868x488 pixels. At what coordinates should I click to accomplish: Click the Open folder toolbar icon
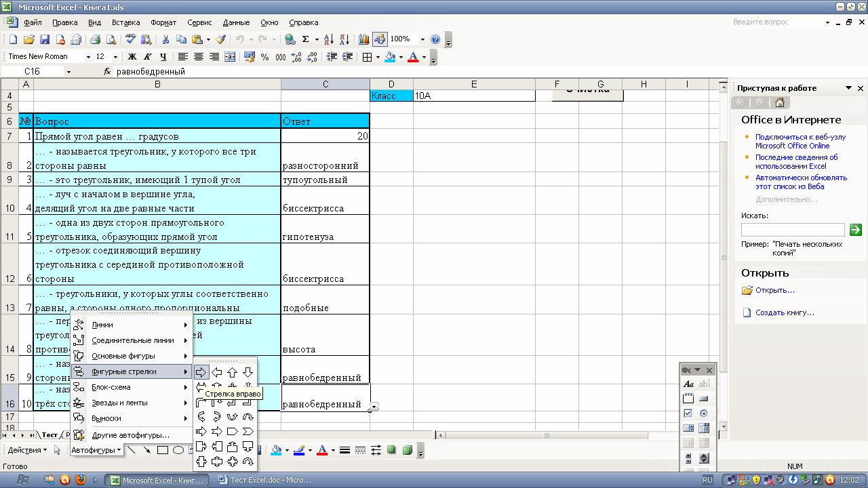click(x=29, y=39)
